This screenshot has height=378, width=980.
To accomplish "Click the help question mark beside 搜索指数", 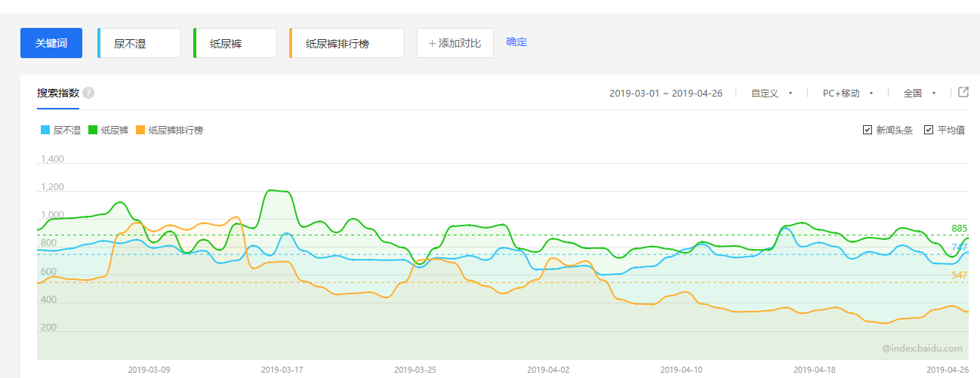I will click(x=88, y=93).
